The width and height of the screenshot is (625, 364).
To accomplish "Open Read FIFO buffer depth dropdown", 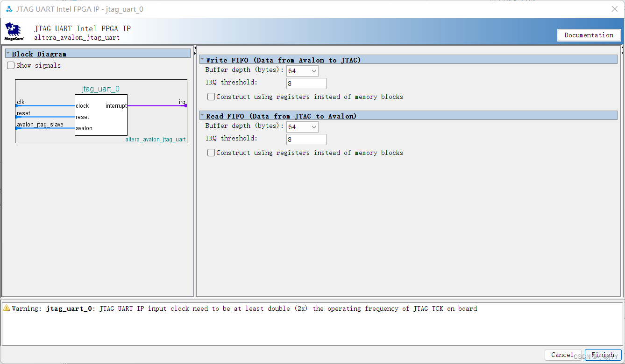I will 302,127.
